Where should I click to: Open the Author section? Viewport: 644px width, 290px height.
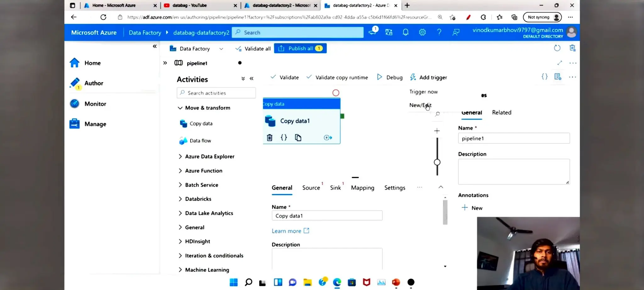click(86, 83)
